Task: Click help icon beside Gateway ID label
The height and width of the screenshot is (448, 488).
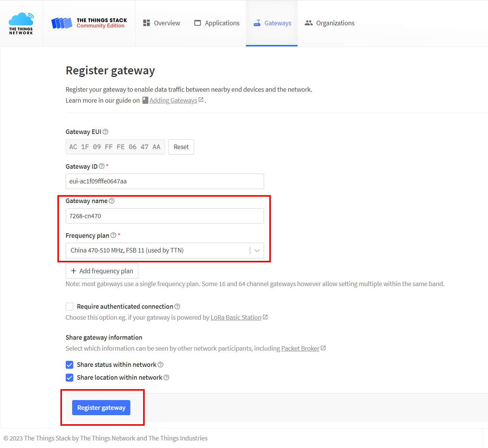Action: pyautogui.click(x=102, y=166)
